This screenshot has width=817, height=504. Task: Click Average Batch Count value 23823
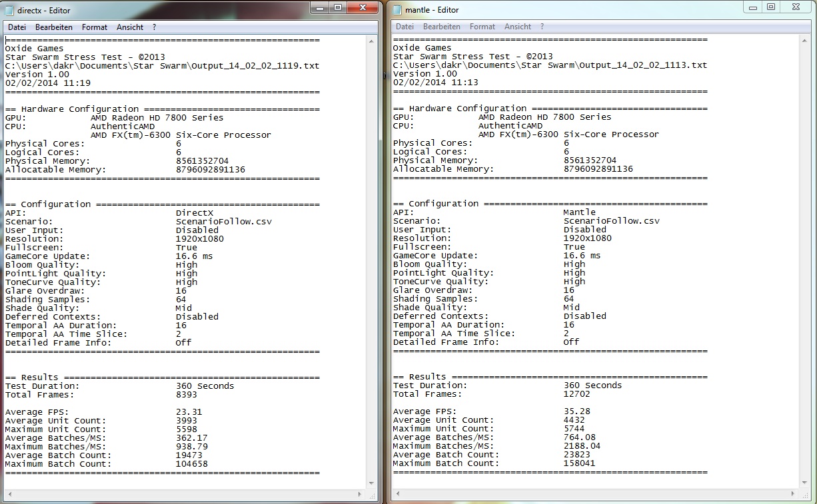577,455
